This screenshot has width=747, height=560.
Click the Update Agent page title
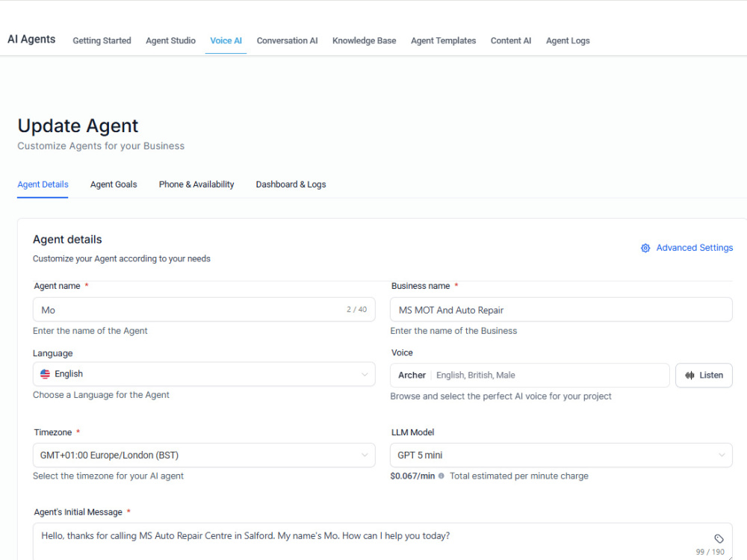point(78,126)
